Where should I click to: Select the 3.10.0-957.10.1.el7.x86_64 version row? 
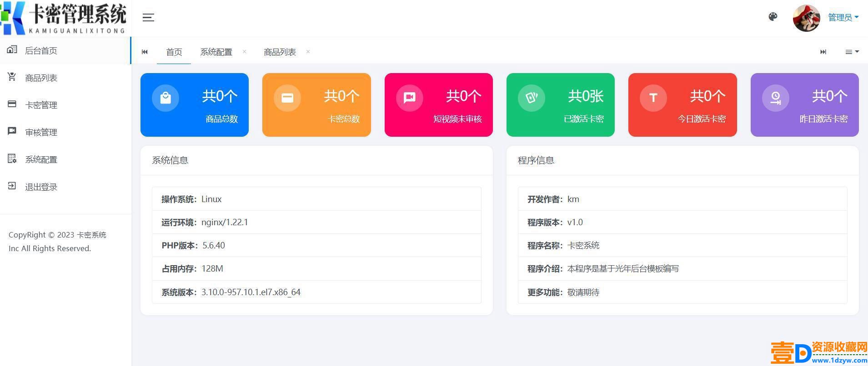(x=316, y=292)
